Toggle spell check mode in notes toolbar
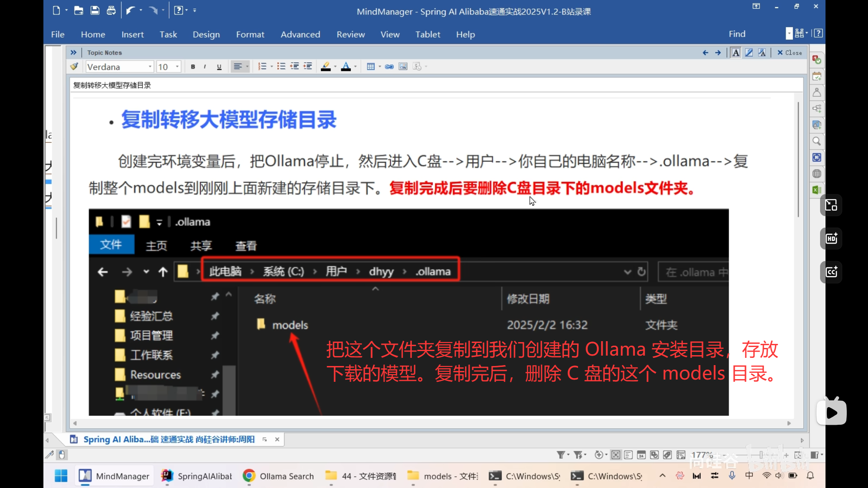 [417, 66]
